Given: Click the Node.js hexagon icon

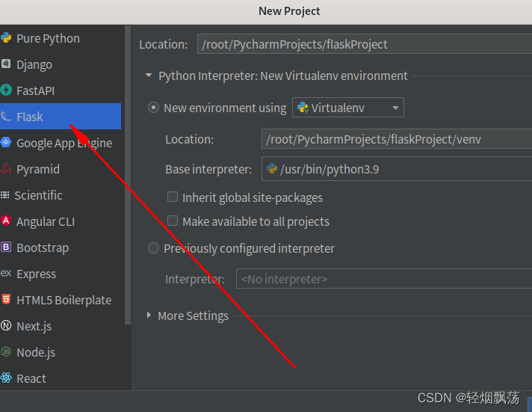Looking at the screenshot, I should click(6, 351).
